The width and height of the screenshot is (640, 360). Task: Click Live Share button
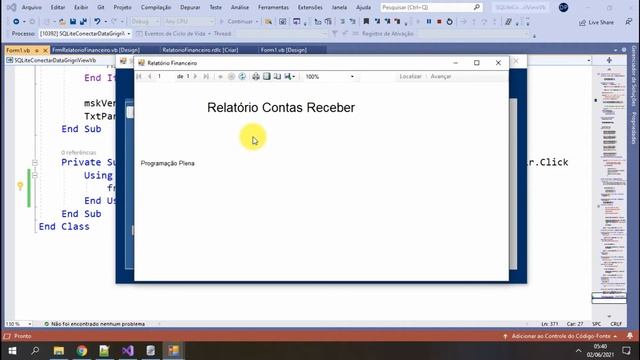click(597, 22)
